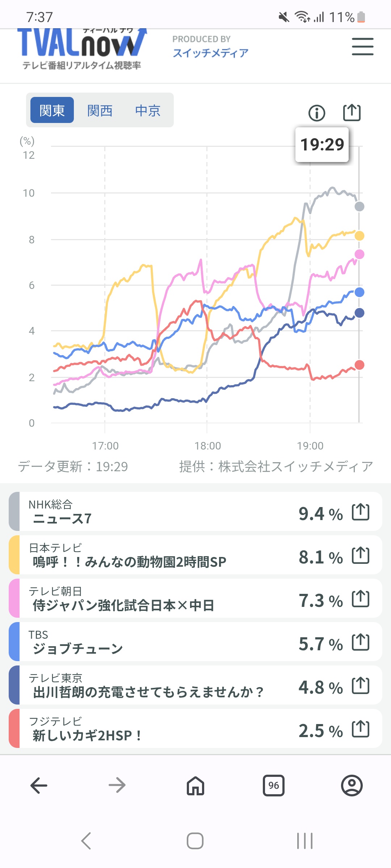Share the viewership chart
391x868 pixels.
(x=352, y=112)
